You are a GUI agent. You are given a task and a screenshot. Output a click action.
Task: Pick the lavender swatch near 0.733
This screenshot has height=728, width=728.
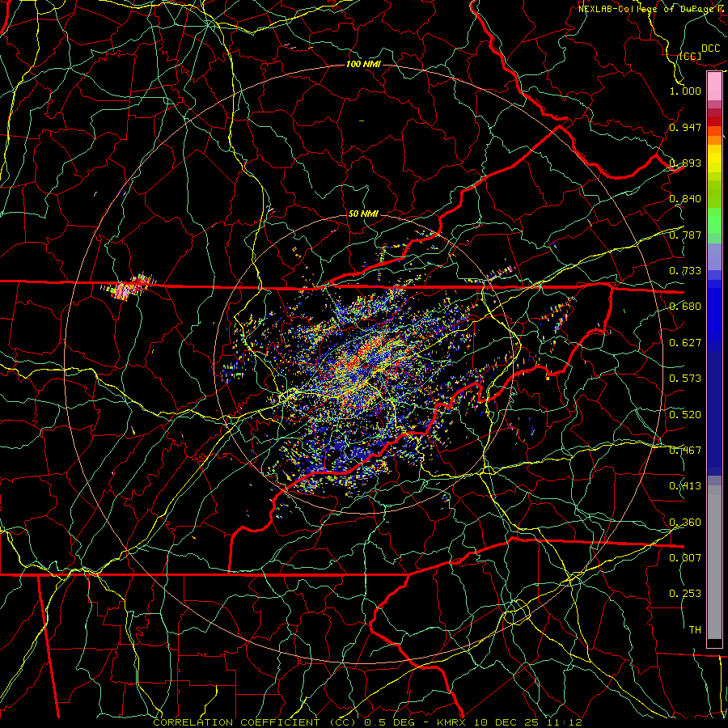pyautogui.click(x=714, y=256)
